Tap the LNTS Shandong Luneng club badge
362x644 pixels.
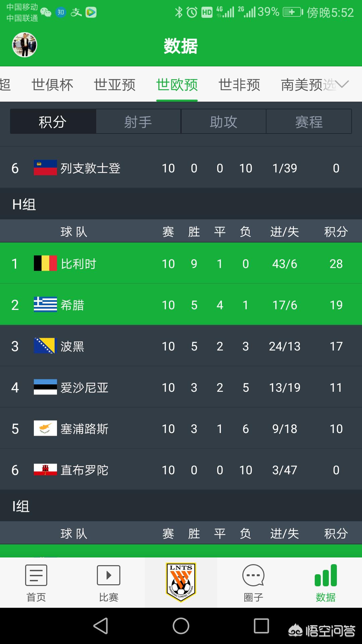click(181, 583)
